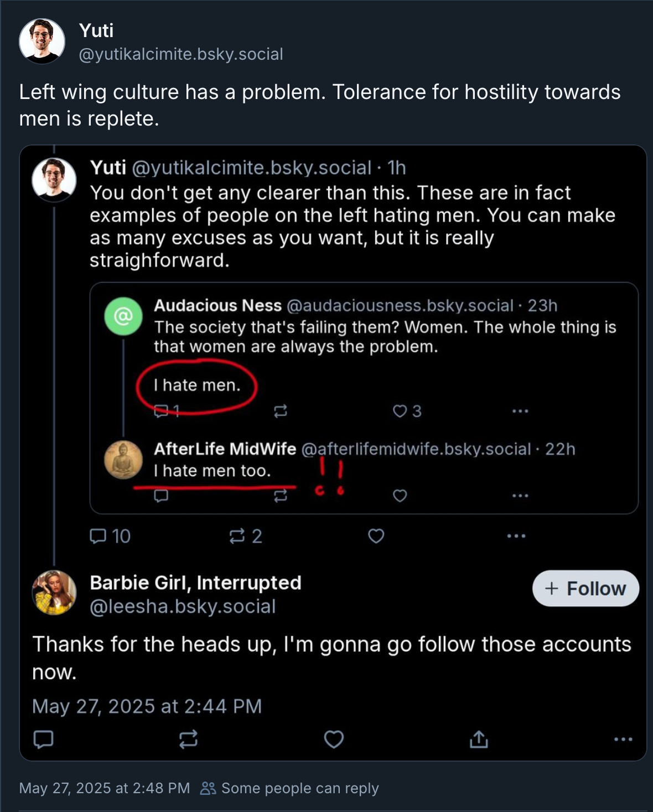653x812 pixels.
Task: Open @yutikalcimite.bsky.social handle at top
Action: click(181, 54)
